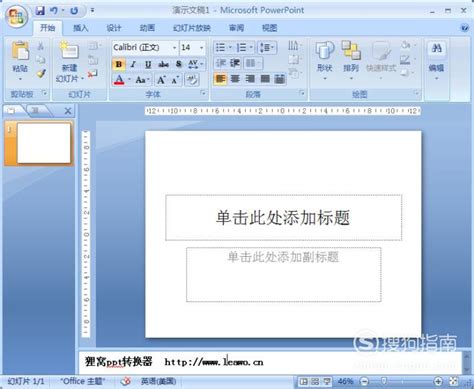Open the 编辑 editing binoculars menu
This screenshot has width=474, height=389.
[x=436, y=60]
